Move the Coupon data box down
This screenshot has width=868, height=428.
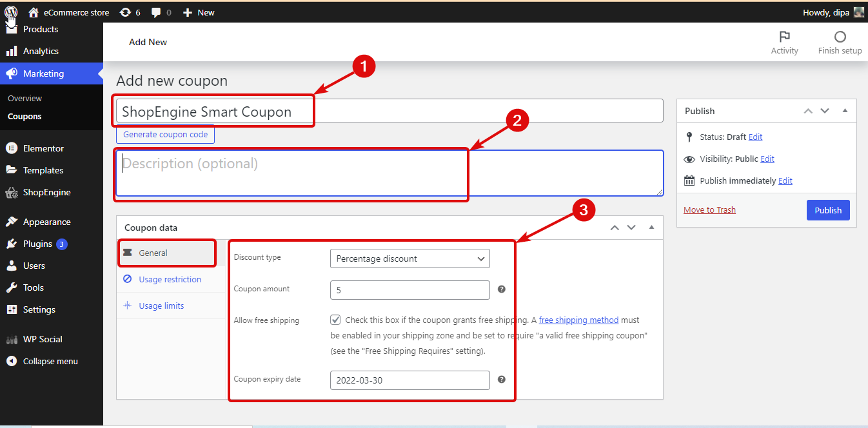click(631, 228)
